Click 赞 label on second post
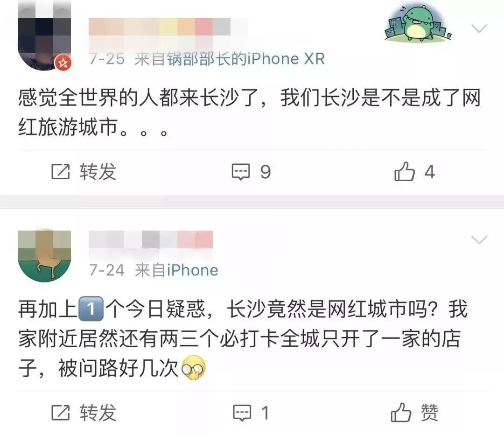The image size is (504, 435). point(429,413)
